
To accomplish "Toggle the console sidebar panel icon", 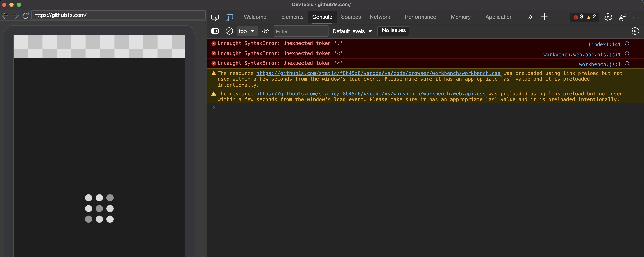I will coord(215,31).
